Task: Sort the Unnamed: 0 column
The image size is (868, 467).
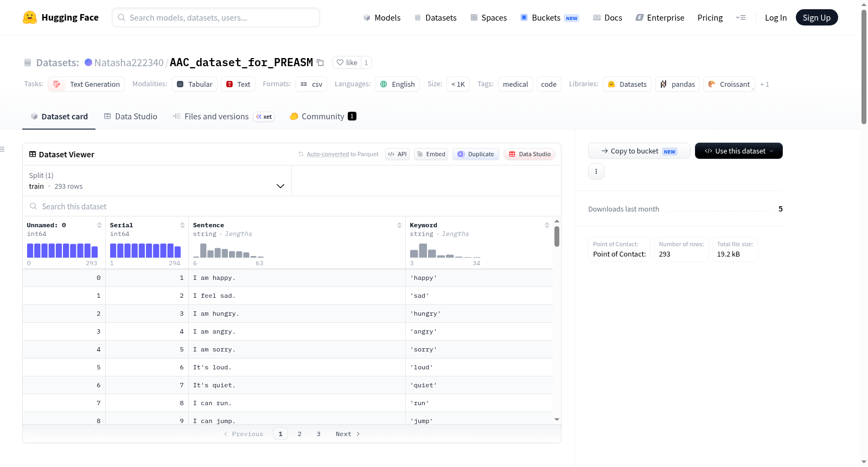Action: pyautogui.click(x=99, y=225)
